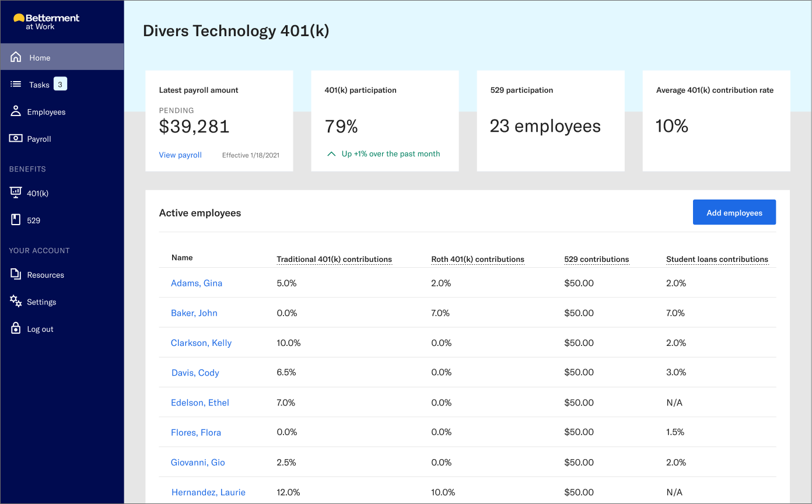Click the Latest payroll amount card title
The image size is (812, 504).
point(199,90)
